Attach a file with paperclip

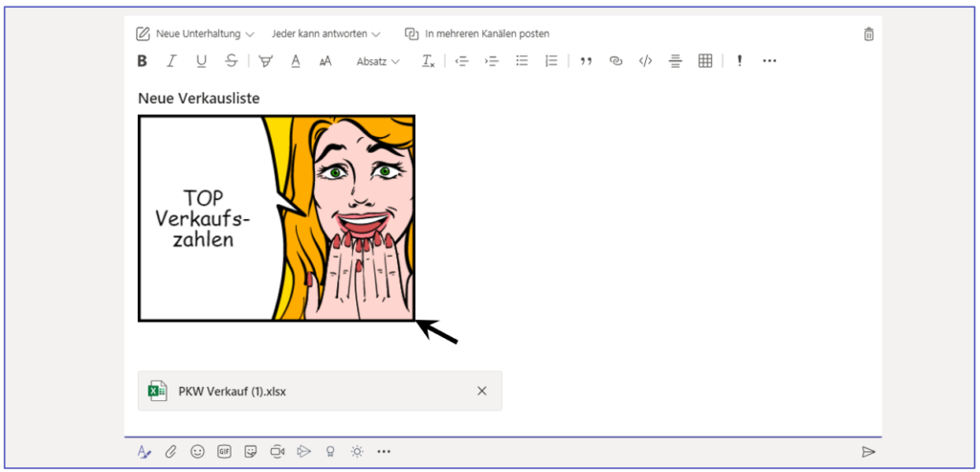coord(170,451)
